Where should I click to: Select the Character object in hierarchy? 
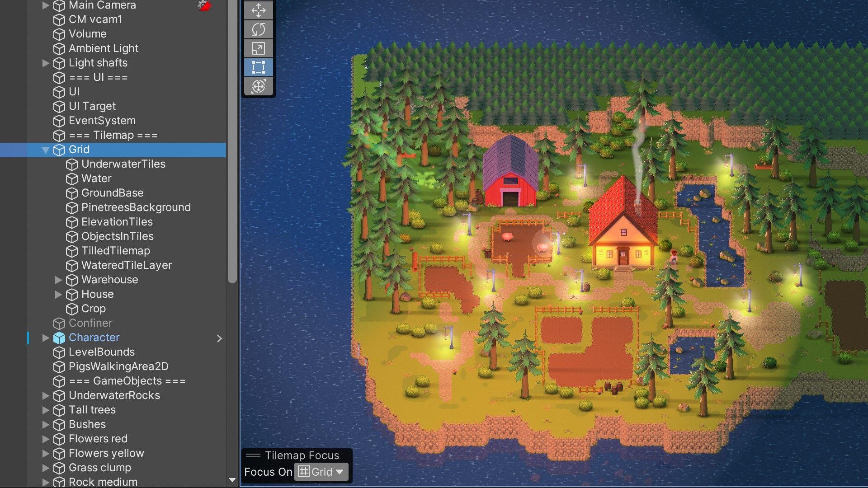point(94,337)
